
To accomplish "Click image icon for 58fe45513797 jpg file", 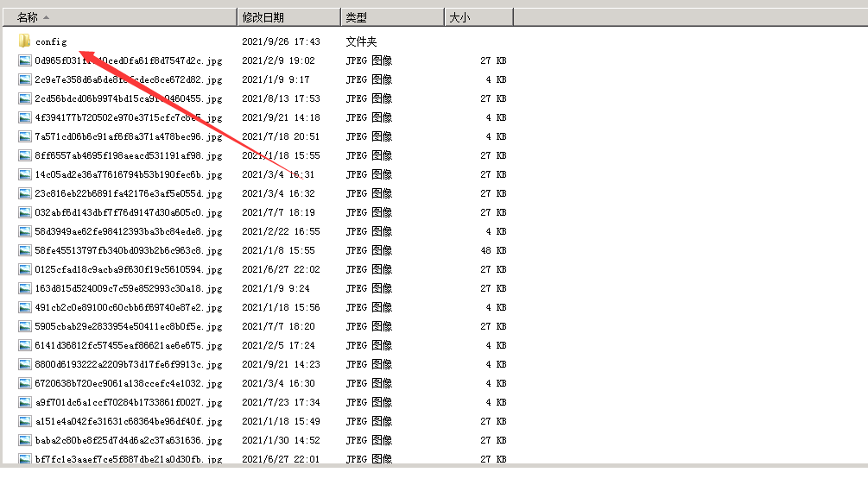I will 25,250.
